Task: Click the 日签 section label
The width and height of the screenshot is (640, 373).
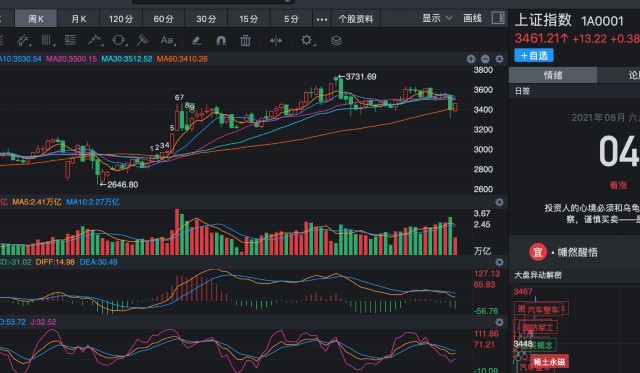Action: [x=522, y=91]
